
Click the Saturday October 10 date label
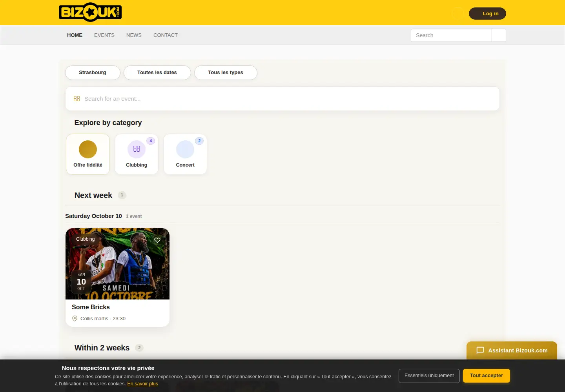[93, 216]
